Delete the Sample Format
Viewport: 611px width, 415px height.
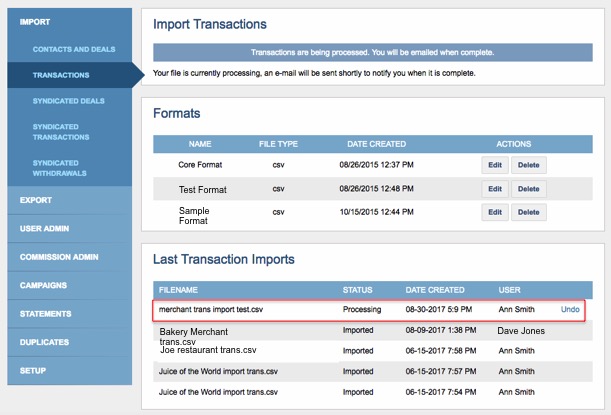529,212
